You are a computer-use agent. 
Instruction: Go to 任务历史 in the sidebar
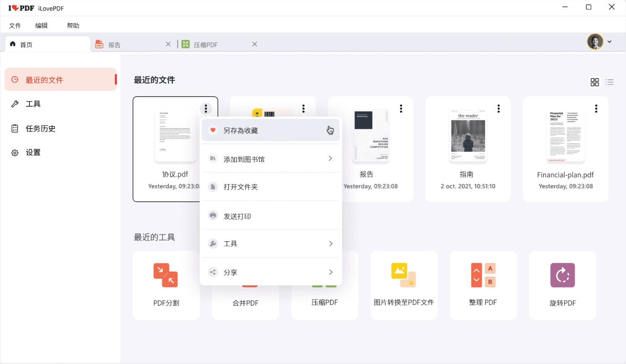(40, 129)
